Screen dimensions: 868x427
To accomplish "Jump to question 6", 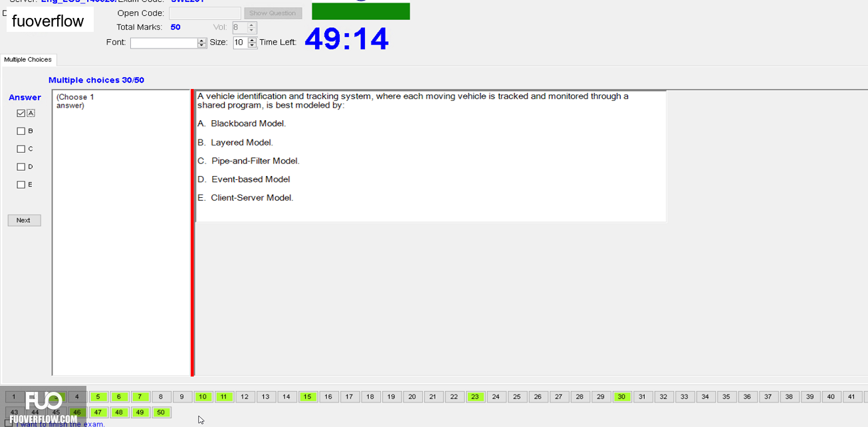I will click(x=119, y=397).
